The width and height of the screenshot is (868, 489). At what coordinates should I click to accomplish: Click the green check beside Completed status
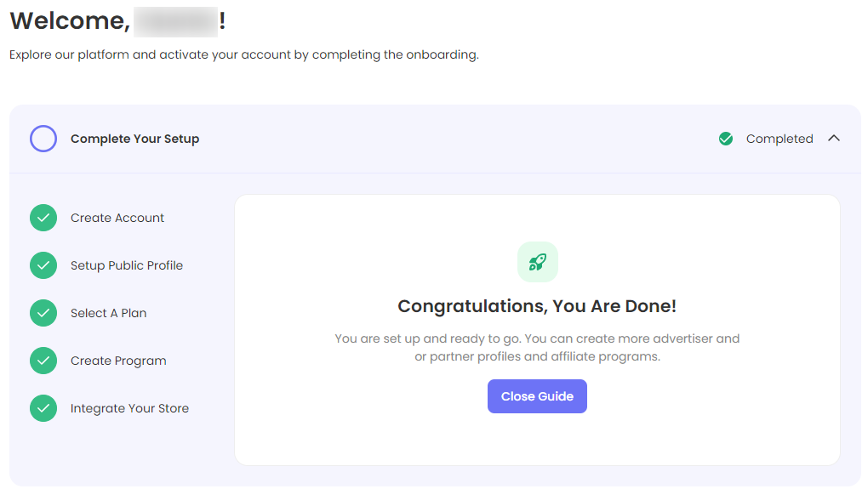click(726, 139)
